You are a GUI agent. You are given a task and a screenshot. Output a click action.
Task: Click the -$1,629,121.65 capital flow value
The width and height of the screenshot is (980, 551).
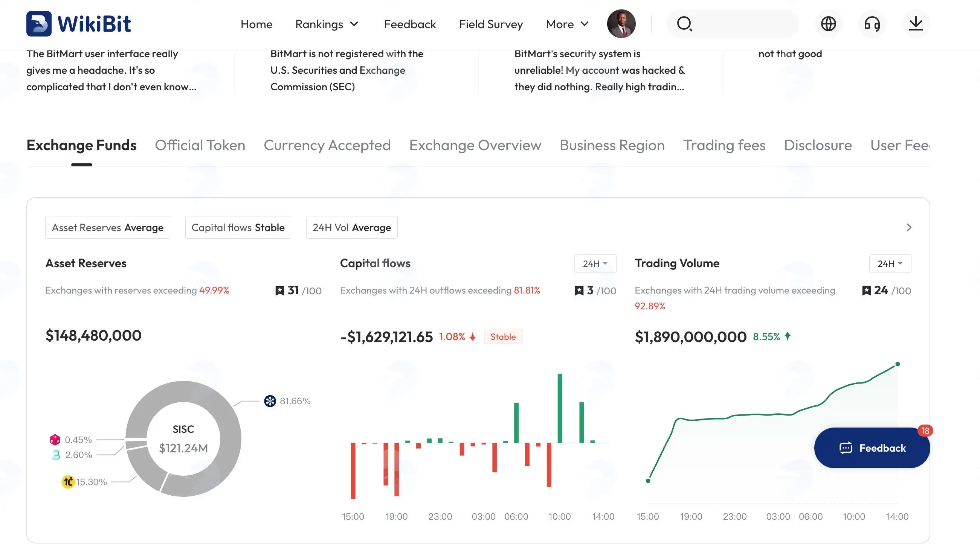(386, 337)
